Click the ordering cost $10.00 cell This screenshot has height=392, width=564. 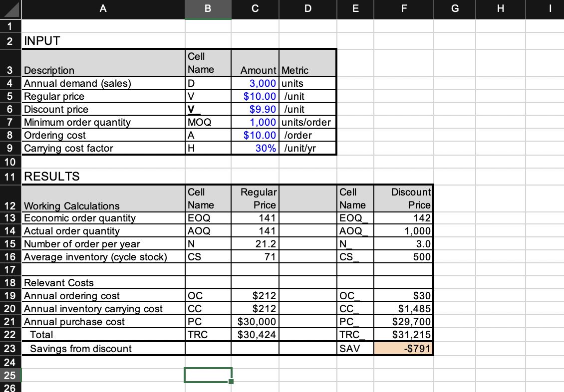click(x=255, y=135)
